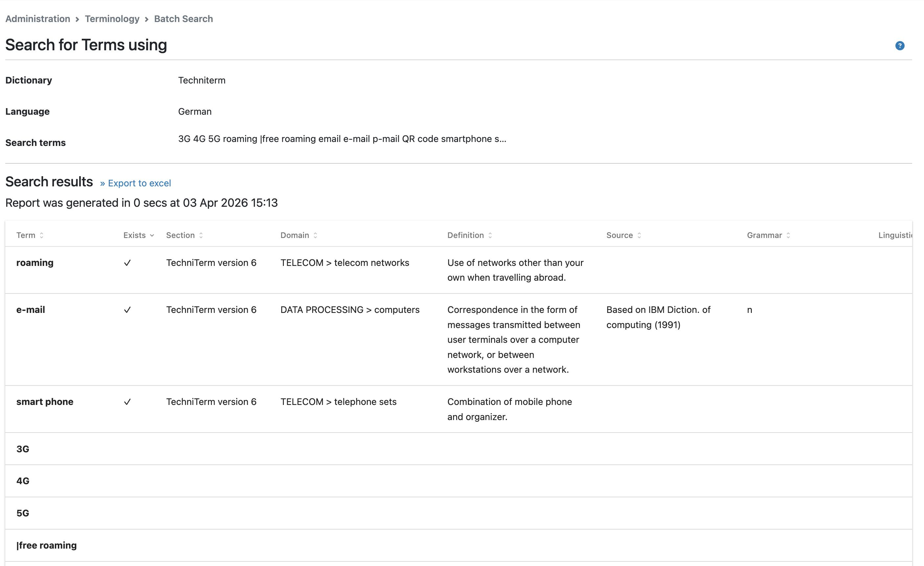Sort by the Domain column header
Image resolution: width=924 pixels, height=566 pixels.
299,235
